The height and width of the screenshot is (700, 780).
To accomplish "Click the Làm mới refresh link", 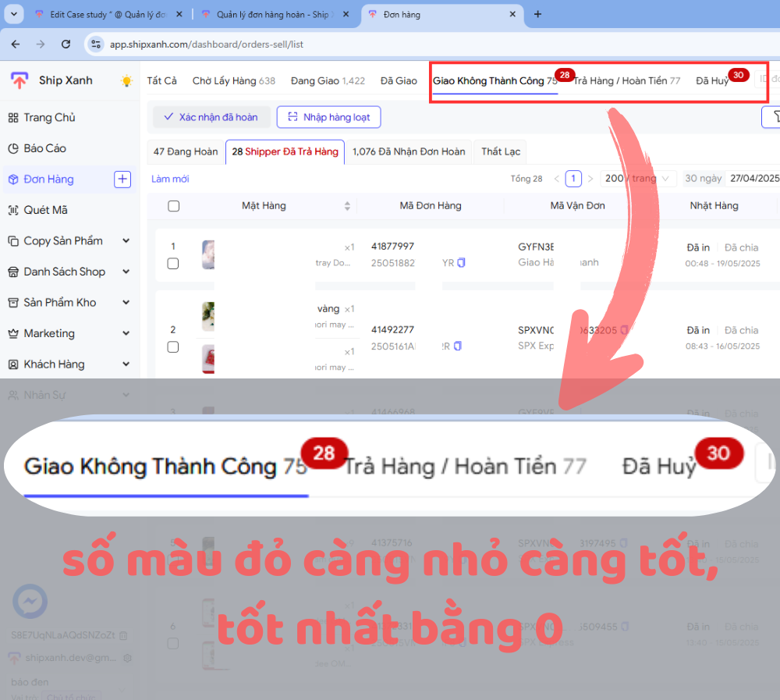I will [x=170, y=179].
